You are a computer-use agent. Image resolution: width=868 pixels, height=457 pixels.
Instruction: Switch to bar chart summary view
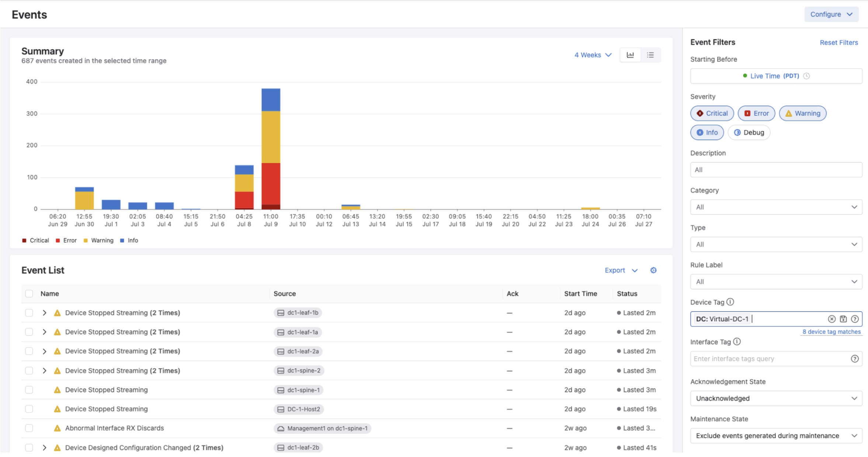pyautogui.click(x=630, y=55)
